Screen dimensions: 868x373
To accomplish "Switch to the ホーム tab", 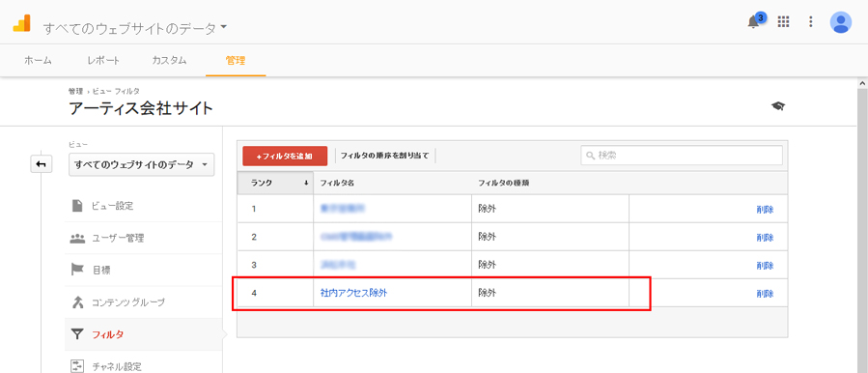I will (38, 61).
